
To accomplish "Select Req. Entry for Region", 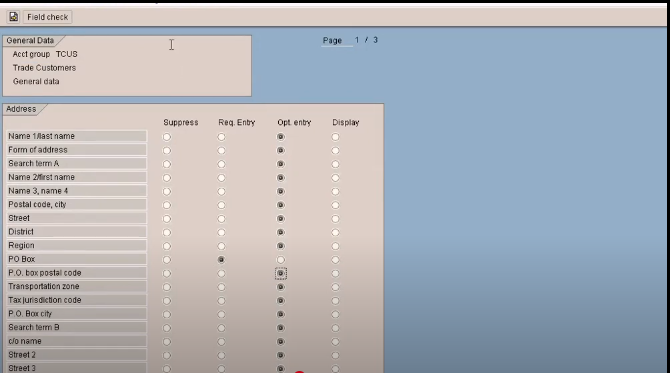I will 221,246.
